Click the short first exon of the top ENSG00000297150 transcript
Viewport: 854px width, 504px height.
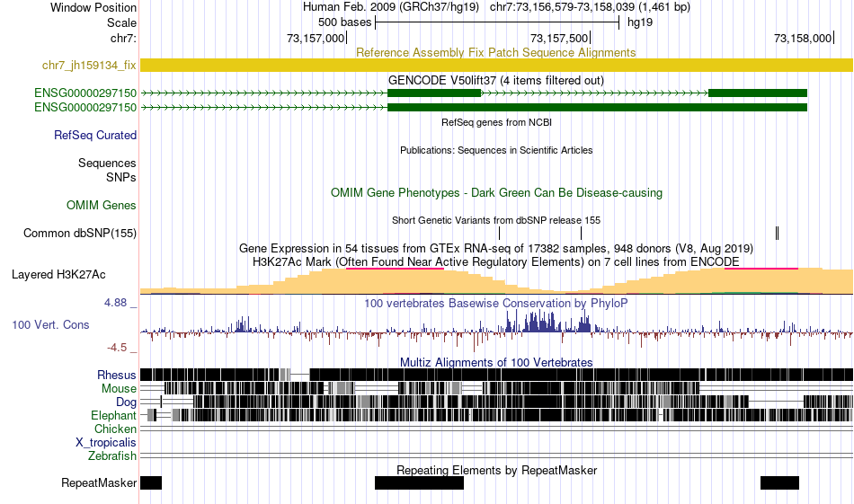[434, 93]
